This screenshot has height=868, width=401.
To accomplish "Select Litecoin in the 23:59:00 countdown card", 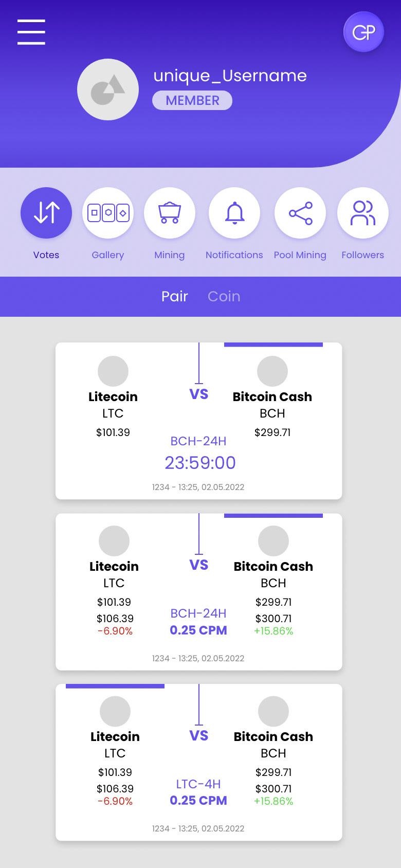I will [x=113, y=396].
